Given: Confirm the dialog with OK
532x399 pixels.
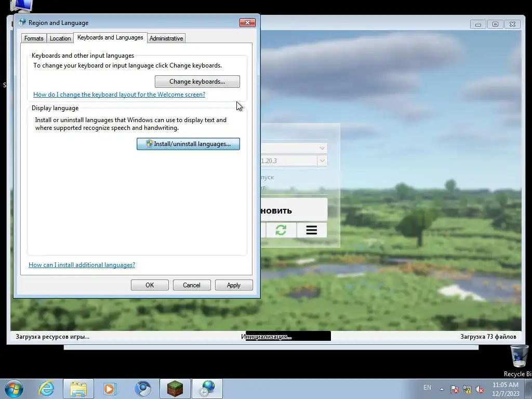Looking at the screenshot, I should 150,285.
